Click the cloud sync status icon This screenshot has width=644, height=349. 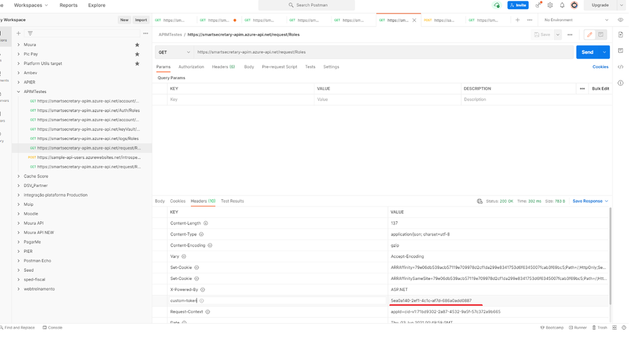click(496, 5)
